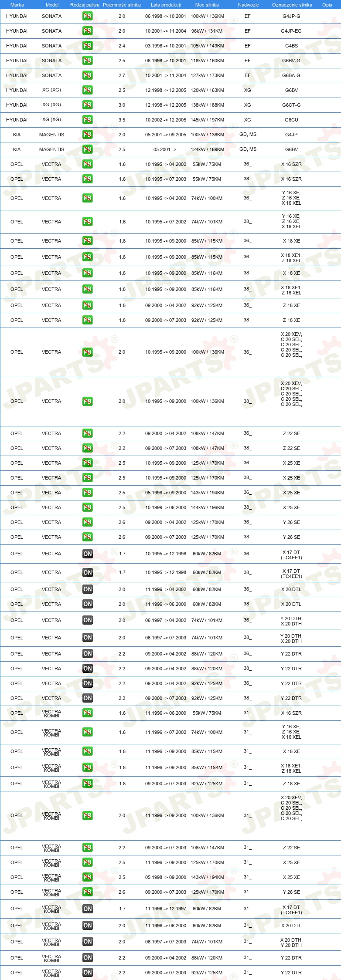Click diesel ON icon in Vectra 38_ X 17 DT row
The height and width of the screenshot is (980, 341).
click(x=87, y=573)
